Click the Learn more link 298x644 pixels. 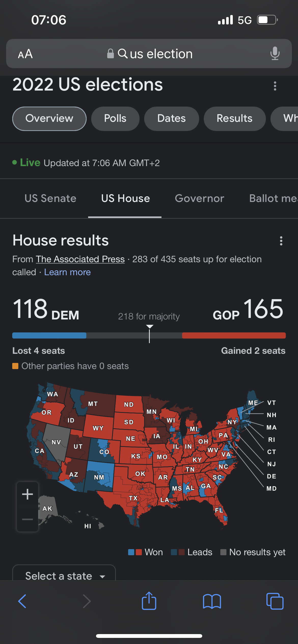[x=67, y=272]
